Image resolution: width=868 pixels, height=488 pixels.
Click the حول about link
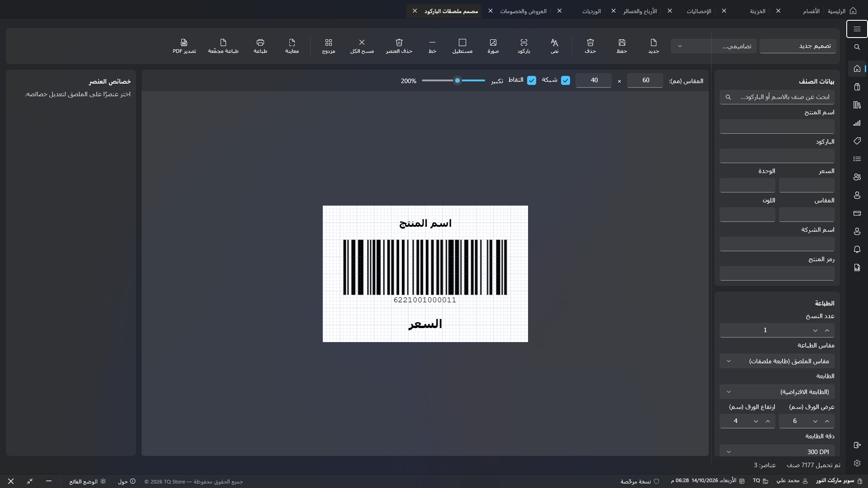point(126,482)
